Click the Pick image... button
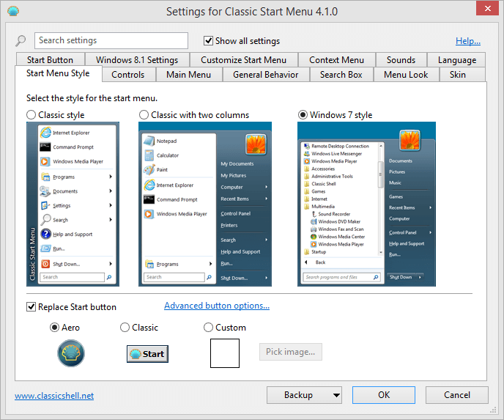Viewport: 504px width, 420px height. coord(291,352)
